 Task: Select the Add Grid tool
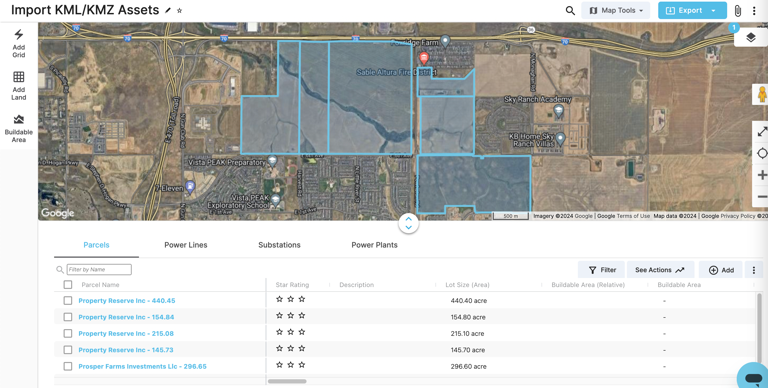click(x=19, y=43)
